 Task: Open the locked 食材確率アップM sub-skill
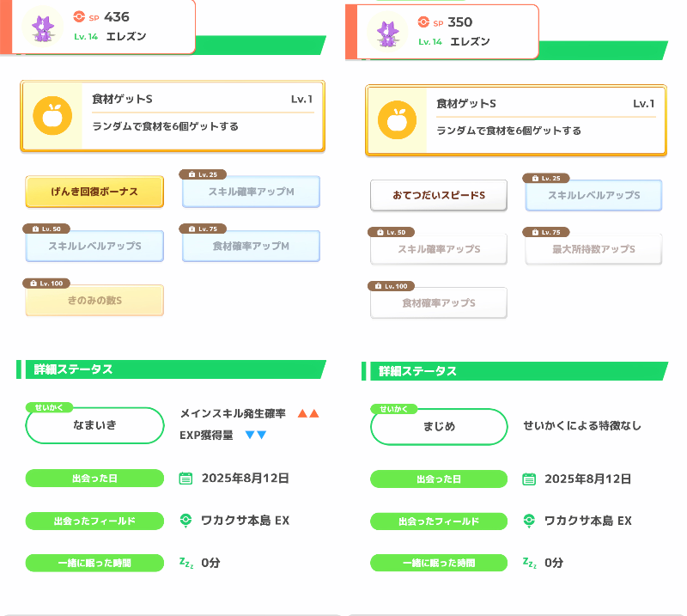click(x=251, y=247)
